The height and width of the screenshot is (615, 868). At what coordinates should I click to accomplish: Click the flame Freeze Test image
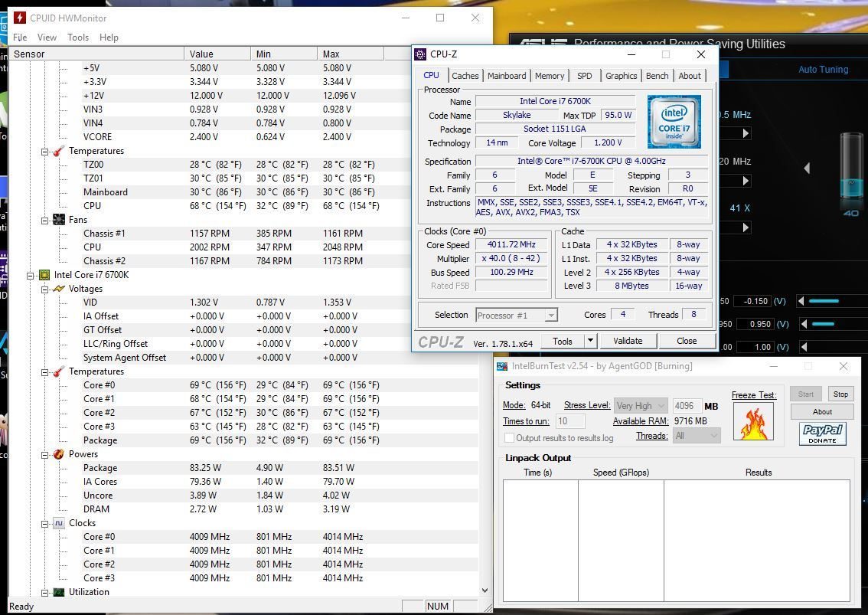click(x=753, y=422)
